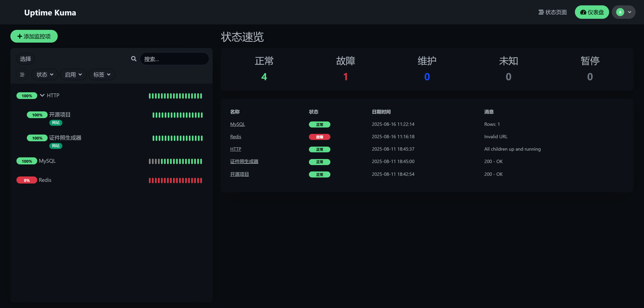The height and width of the screenshot is (308, 644).
Task: Expand the profile dropdown arrow
Action: pyautogui.click(x=630, y=12)
